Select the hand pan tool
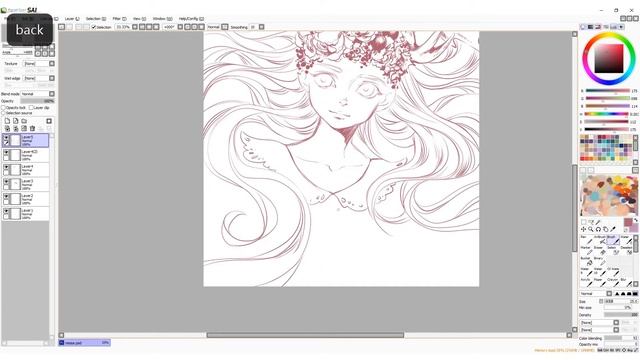 point(606,229)
